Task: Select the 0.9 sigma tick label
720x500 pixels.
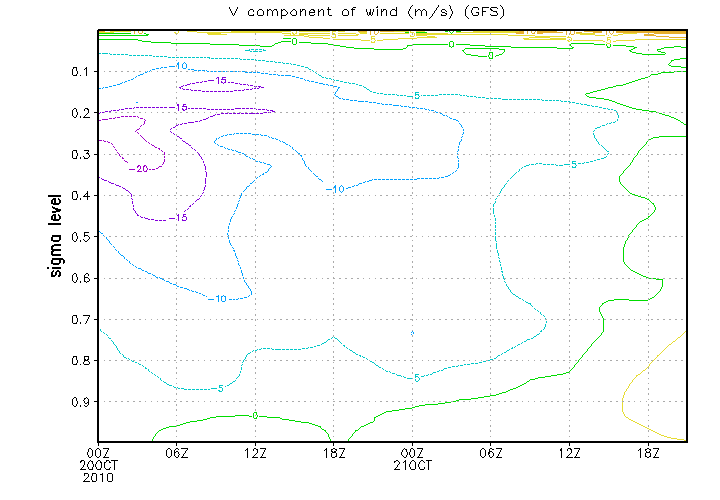Action: tap(81, 402)
